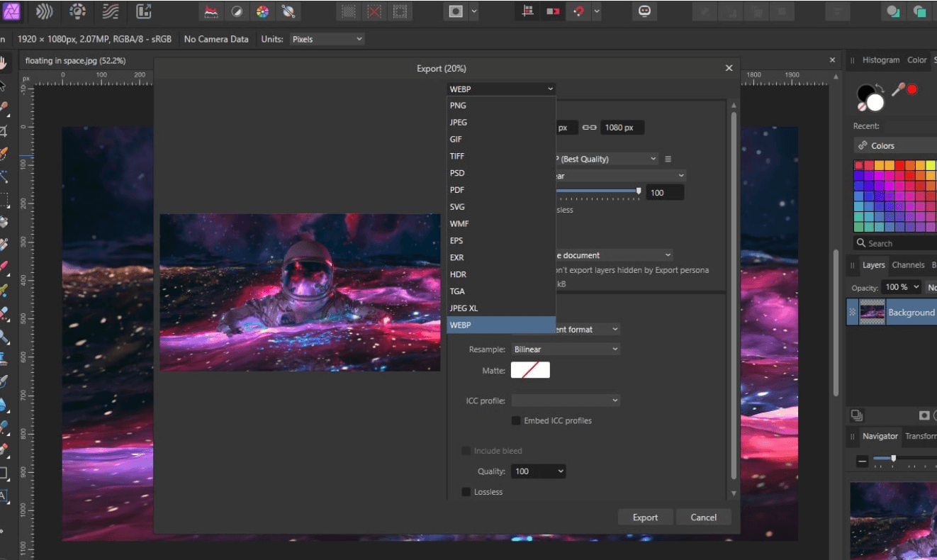The image size is (937, 560).
Task: Toggle the aspect ratio lock link
Action: (x=589, y=128)
